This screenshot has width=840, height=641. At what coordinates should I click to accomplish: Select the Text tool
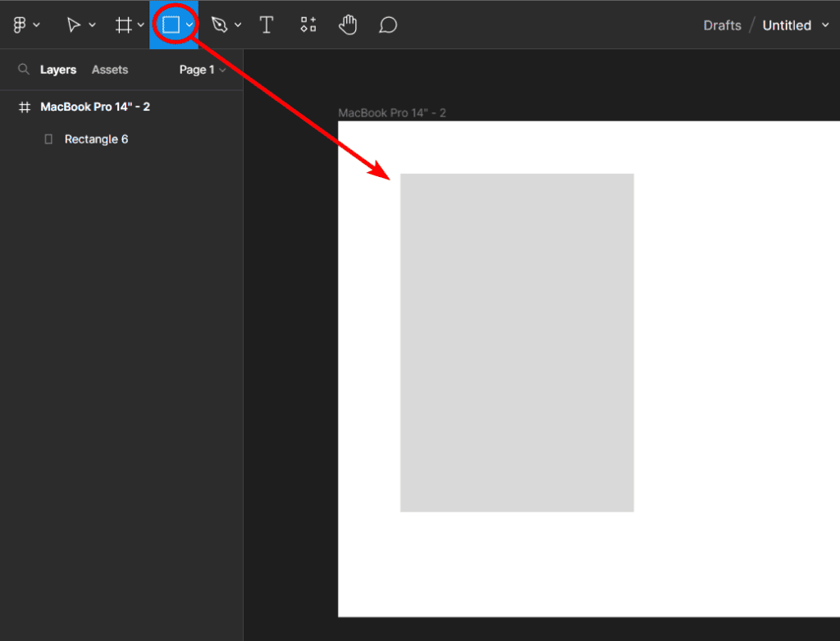pos(267,25)
